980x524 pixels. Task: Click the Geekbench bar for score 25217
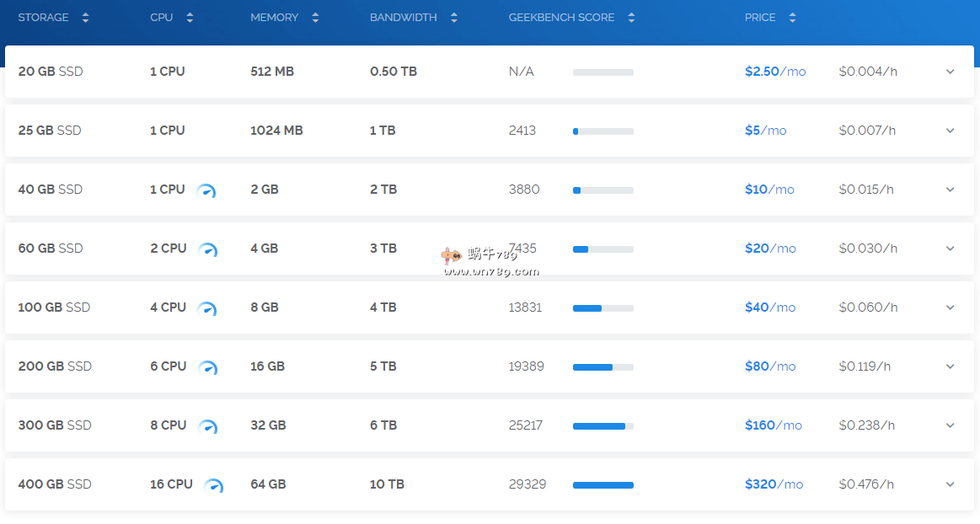[x=602, y=426]
